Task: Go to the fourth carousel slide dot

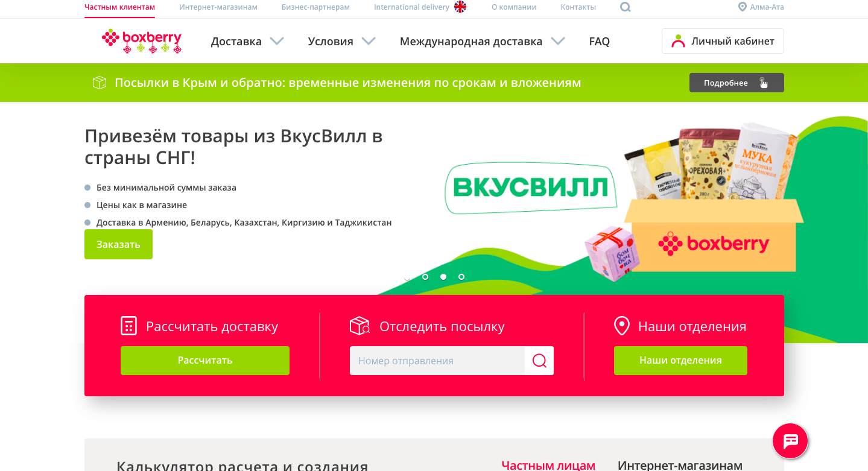Action: [461, 277]
